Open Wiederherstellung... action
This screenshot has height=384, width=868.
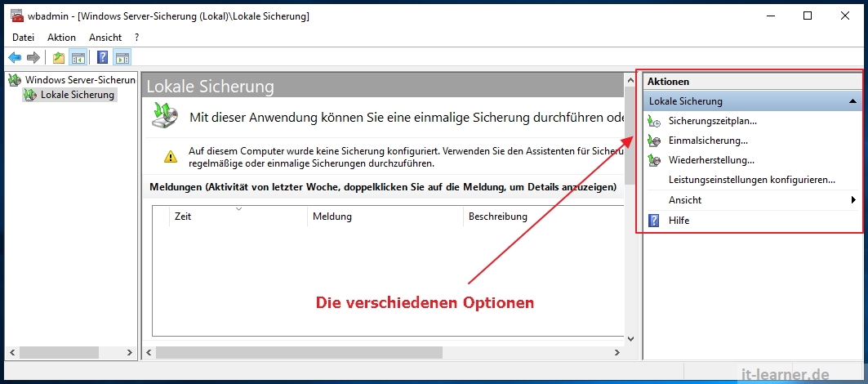tap(711, 161)
